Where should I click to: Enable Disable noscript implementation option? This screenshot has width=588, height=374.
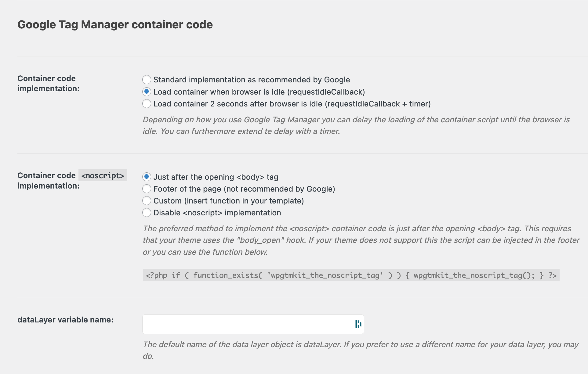[147, 213]
